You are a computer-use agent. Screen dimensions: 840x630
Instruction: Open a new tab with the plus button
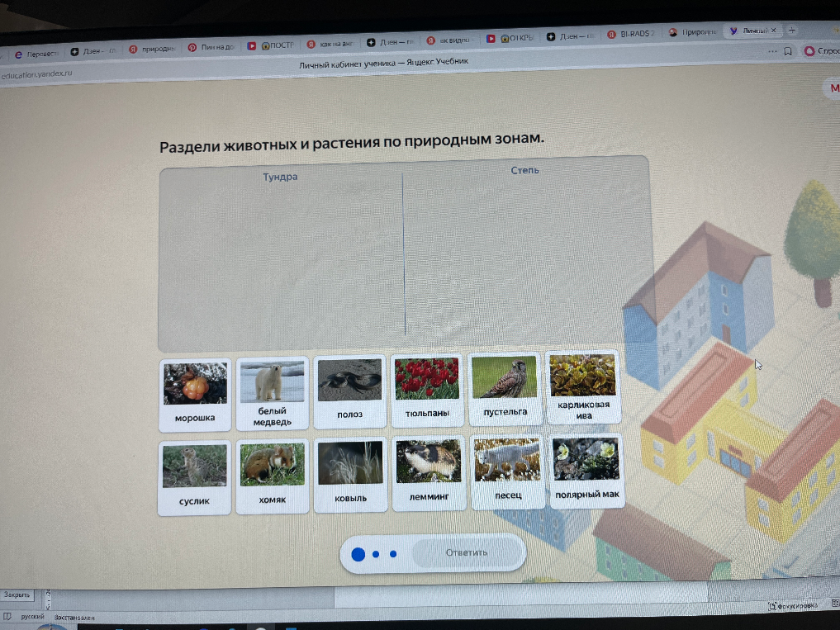[792, 30]
